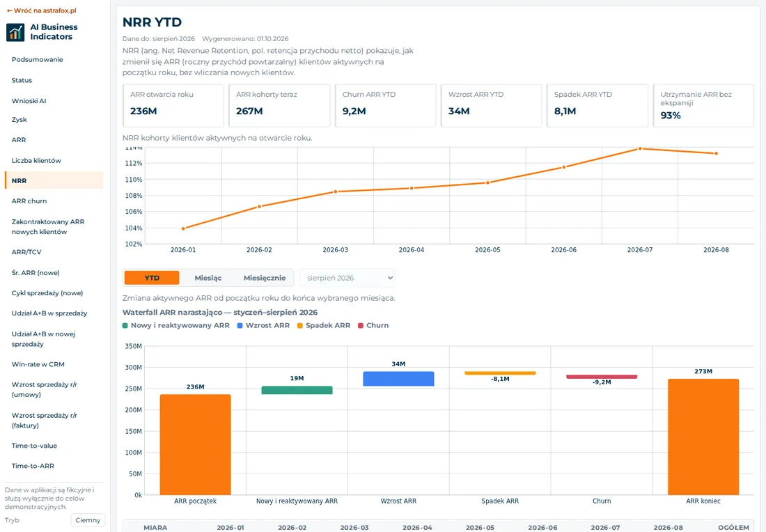Click the blue Wzrost ARR waterfall bar
This screenshot has width=766, height=532.
(398, 379)
